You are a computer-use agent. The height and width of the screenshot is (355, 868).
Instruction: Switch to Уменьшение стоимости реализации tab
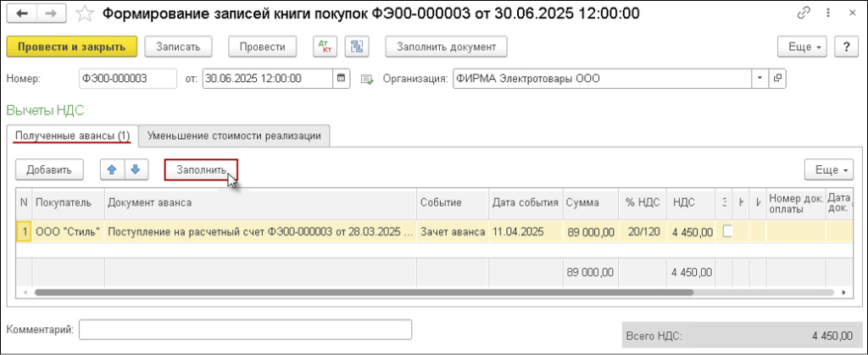[x=234, y=136]
